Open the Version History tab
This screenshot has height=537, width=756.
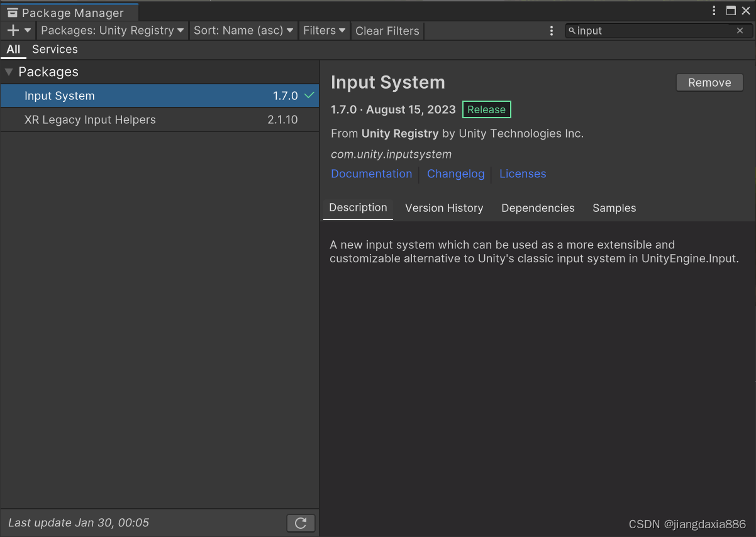(x=444, y=208)
